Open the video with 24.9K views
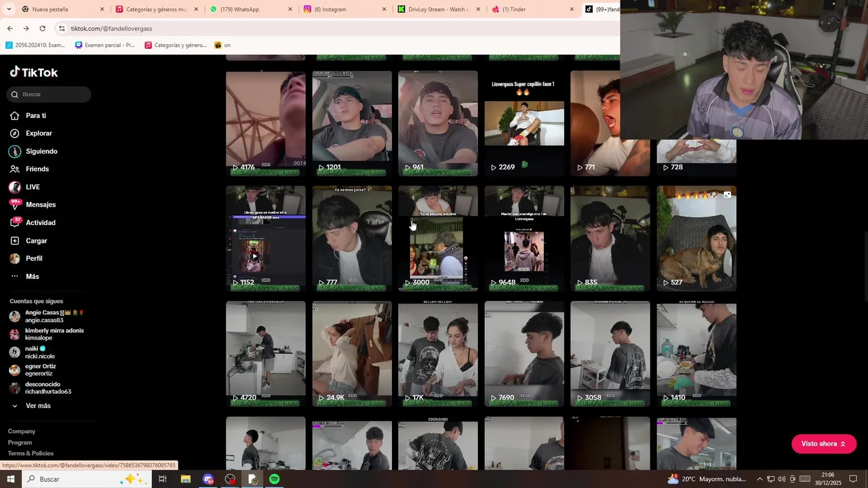 click(x=352, y=354)
